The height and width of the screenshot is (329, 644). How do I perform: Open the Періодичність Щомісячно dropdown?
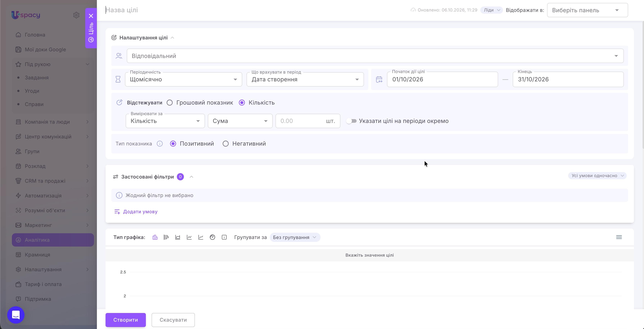[x=184, y=79]
